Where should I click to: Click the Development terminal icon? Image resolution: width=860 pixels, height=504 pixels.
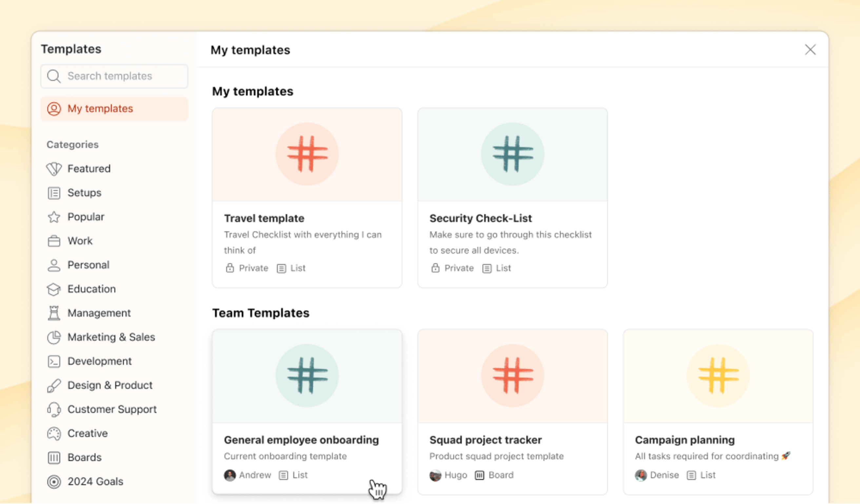54,361
